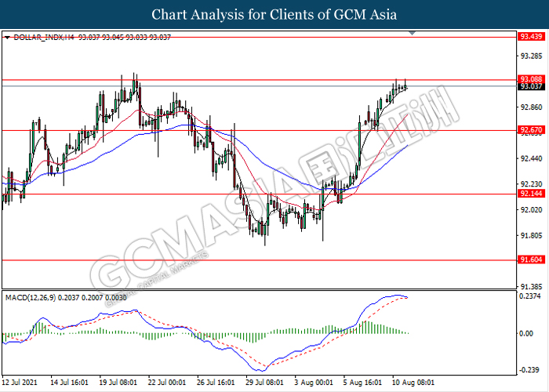Click the 22 Jul 00:01 date label
This screenshot has height=392, width=549.
166,383
